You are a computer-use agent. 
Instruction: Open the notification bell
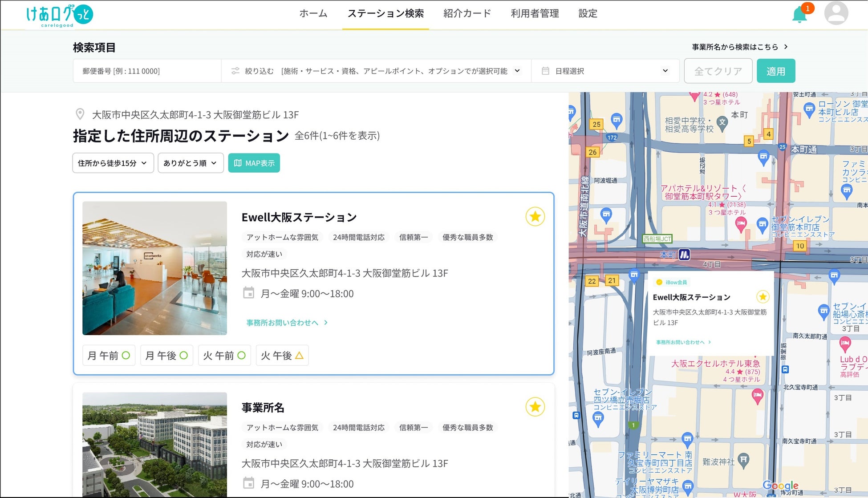799,15
